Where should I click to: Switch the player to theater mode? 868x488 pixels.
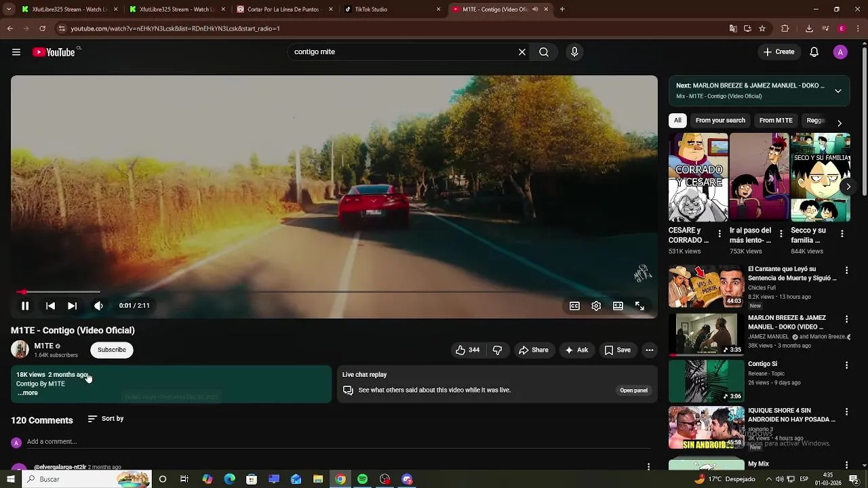pos(618,306)
